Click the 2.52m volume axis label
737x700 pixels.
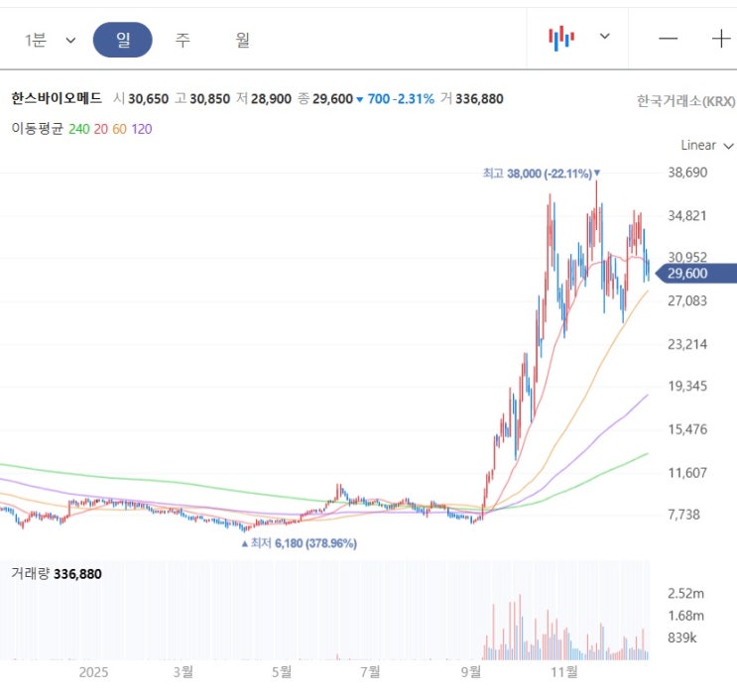[x=685, y=594]
